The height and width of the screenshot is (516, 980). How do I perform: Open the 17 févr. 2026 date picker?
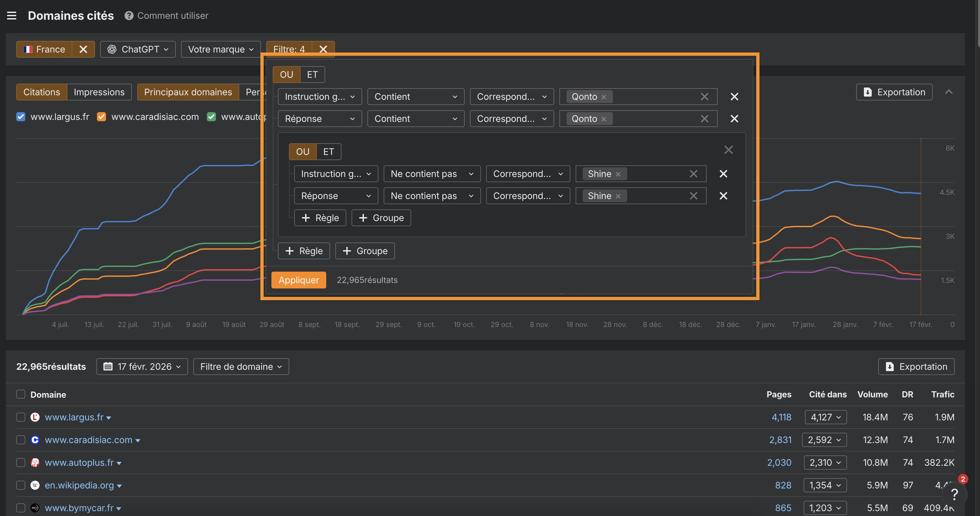click(142, 367)
